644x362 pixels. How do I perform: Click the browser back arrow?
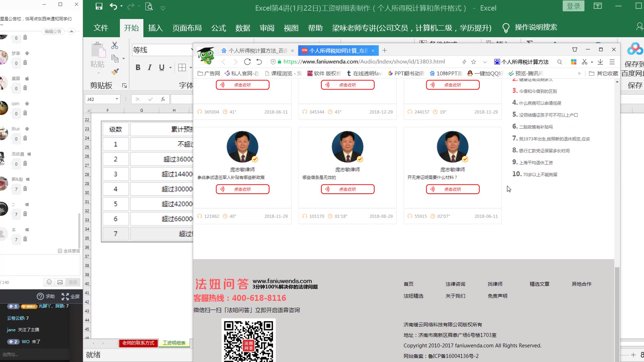pos(224,62)
